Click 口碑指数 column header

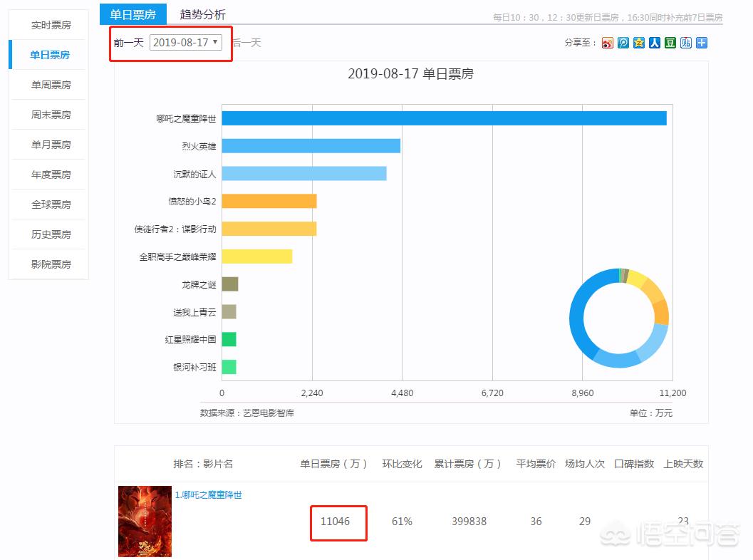point(634,464)
